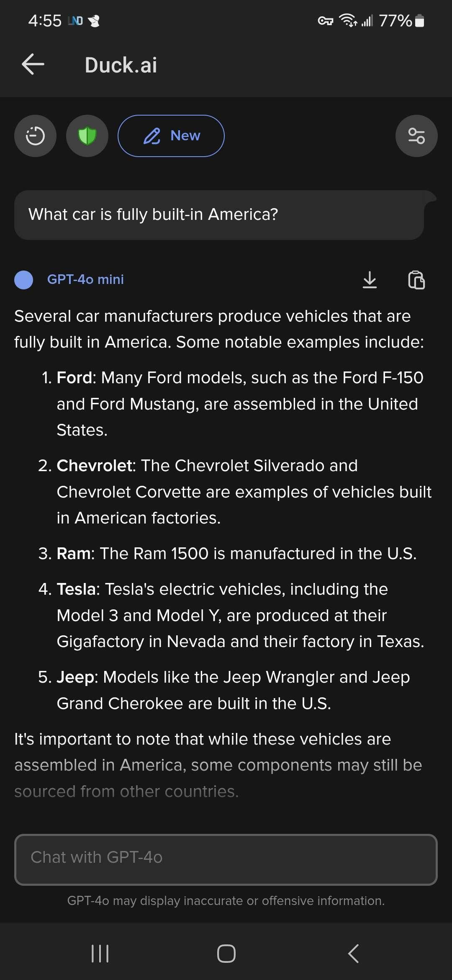Tap the battery 77% indicator

tap(402, 21)
